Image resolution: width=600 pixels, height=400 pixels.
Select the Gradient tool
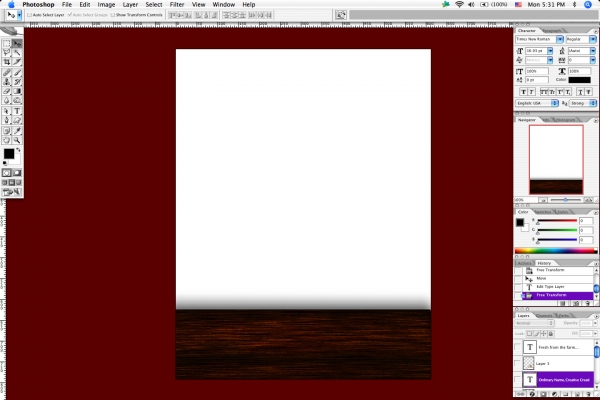click(17, 91)
